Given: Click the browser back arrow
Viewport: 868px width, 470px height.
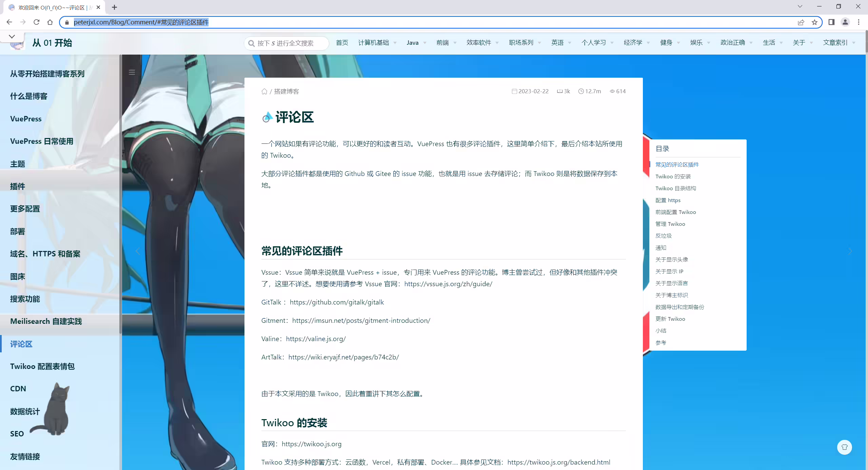Looking at the screenshot, I should [9, 22].
